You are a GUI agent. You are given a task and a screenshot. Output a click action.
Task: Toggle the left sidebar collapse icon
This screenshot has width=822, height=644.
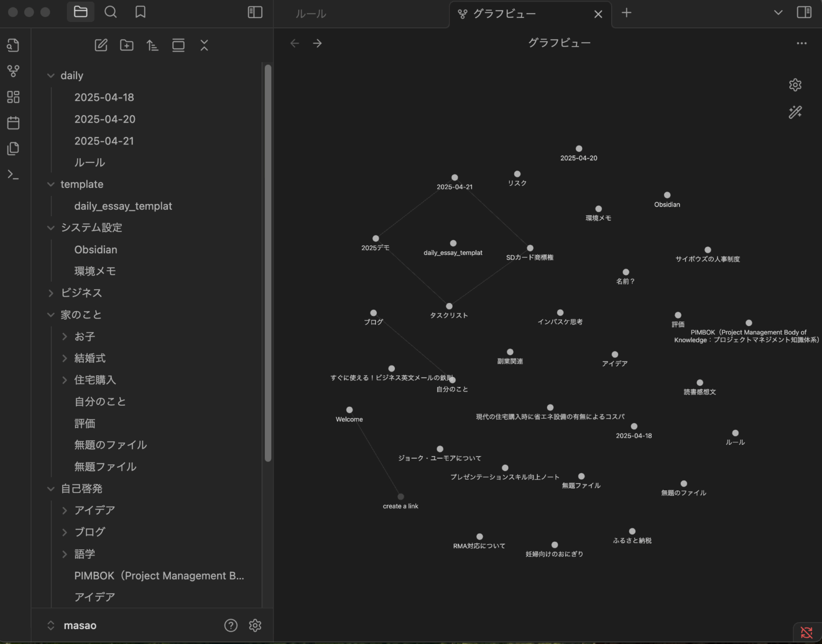click(x=255, y=12)
